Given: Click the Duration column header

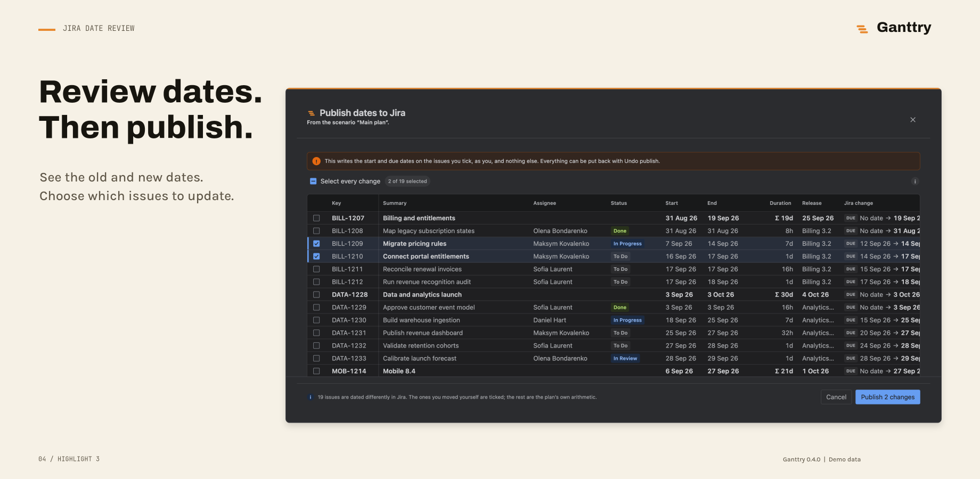Looking at the screenshot, I should 780,203.
